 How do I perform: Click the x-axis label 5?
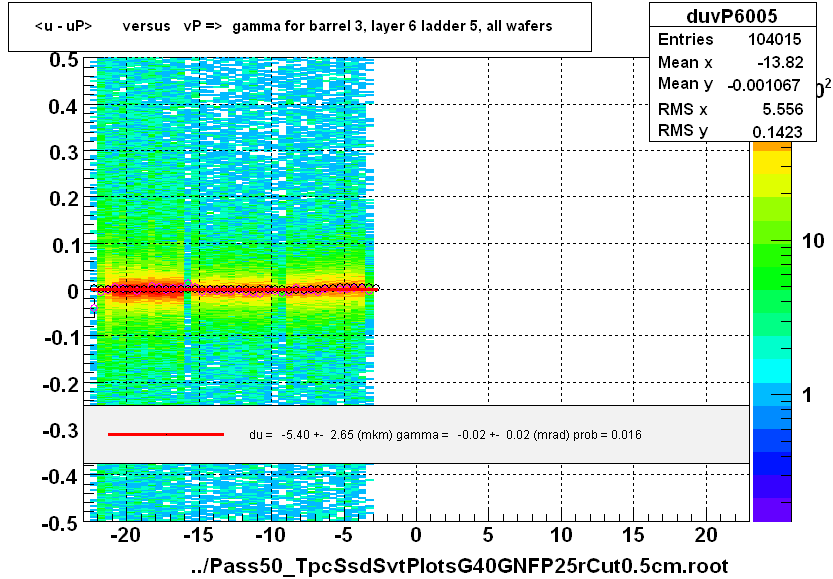click(x=488, y=535)
